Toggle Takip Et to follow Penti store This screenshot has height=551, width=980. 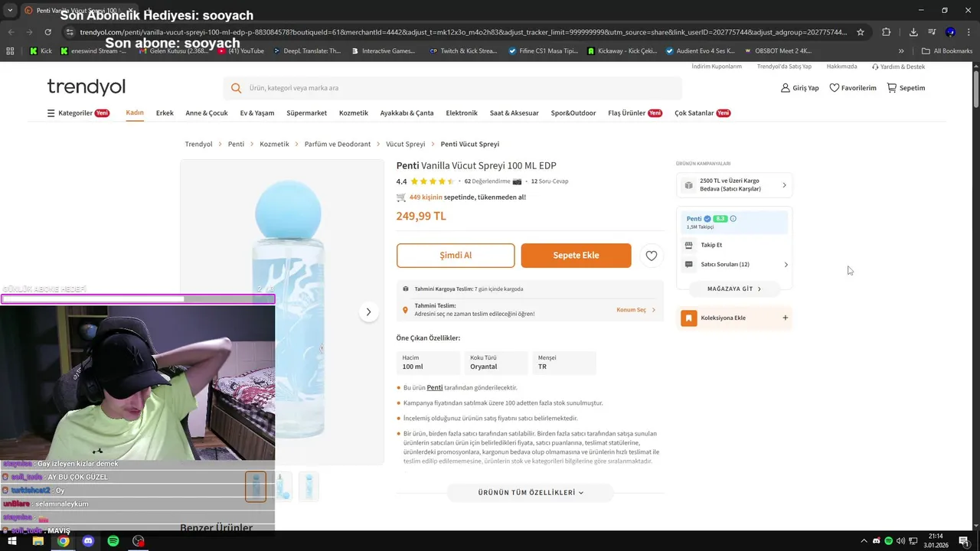tap(711, 245)
